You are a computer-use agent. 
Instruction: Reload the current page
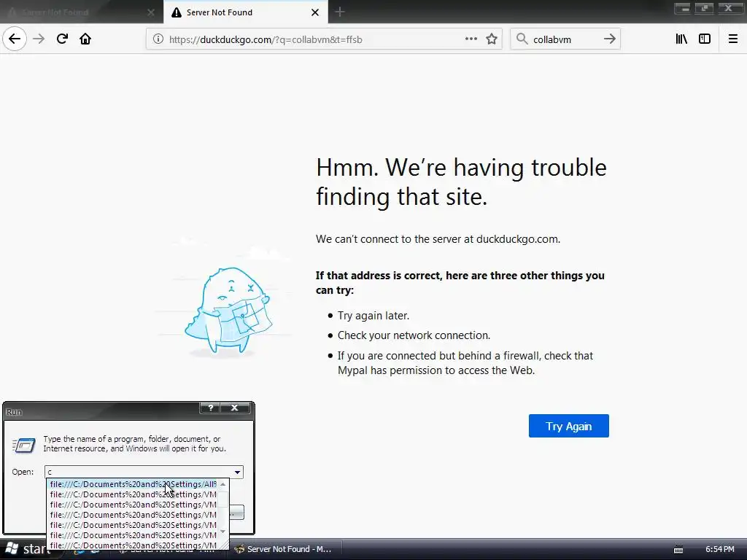click(x=62, y=39)
